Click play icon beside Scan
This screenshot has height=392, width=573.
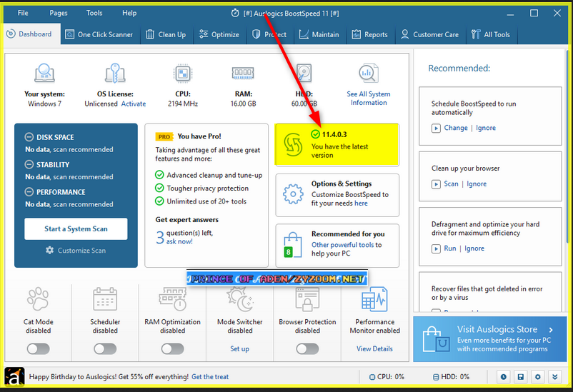click(436, 184)
